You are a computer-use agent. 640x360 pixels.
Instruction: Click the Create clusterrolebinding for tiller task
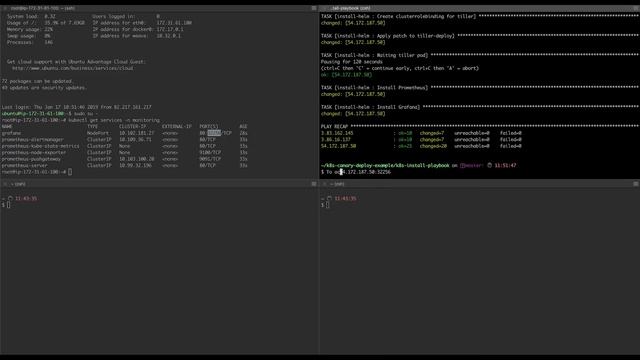tap(398, 16)
